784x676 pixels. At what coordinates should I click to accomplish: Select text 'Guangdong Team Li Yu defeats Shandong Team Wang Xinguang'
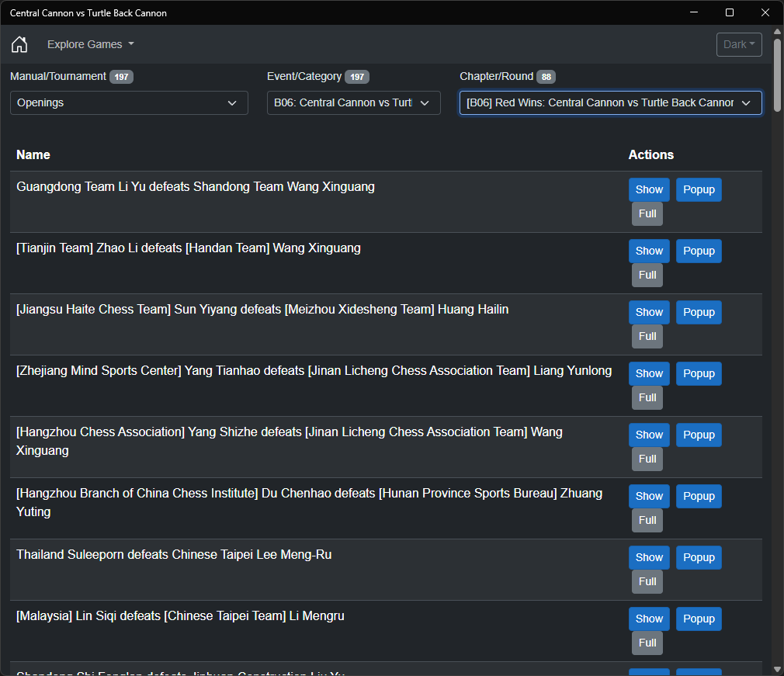[x=196, y=187]
